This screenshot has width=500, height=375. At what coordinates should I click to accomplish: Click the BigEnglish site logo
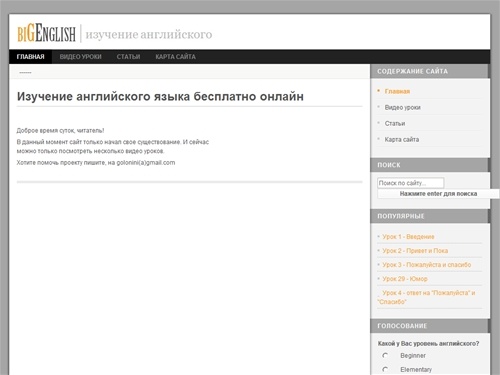[47, 33]
